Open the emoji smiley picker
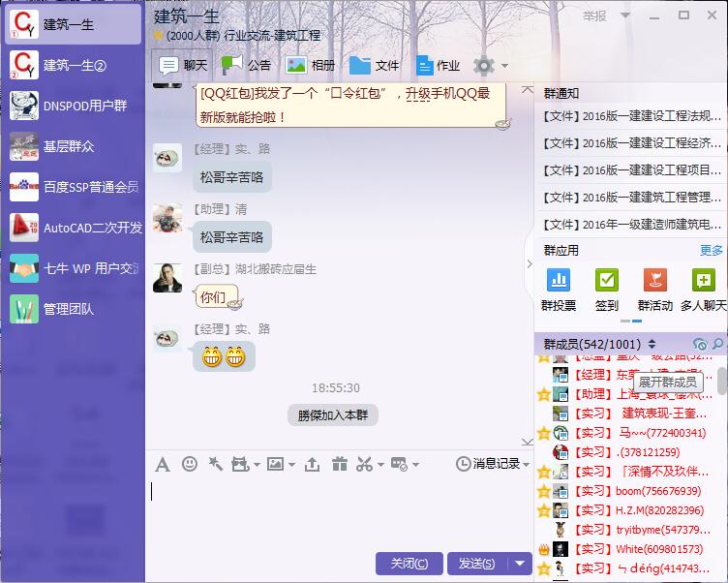Image resolution: width=728 pixels, height=583 pixels. 190,464
